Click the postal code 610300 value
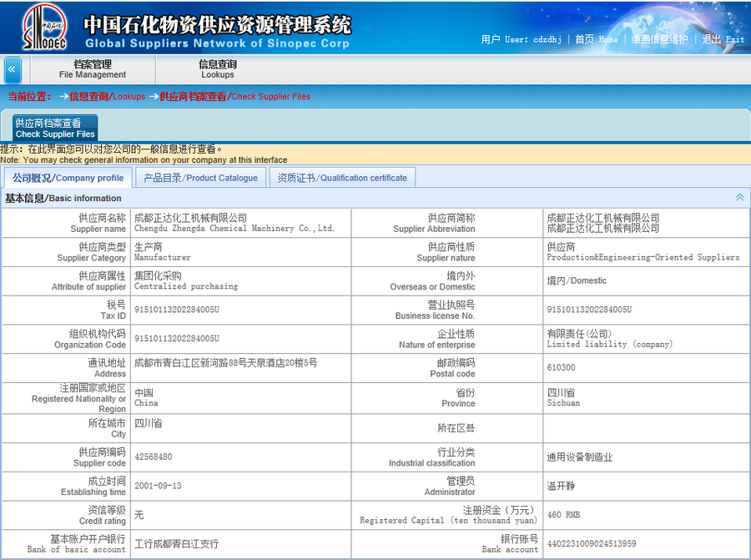 pos(561,368)
